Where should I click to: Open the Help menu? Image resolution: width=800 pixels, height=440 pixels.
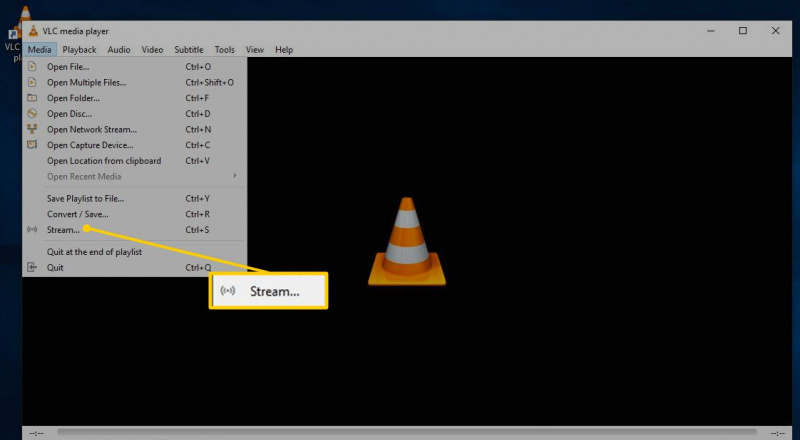tap(284, 50)
